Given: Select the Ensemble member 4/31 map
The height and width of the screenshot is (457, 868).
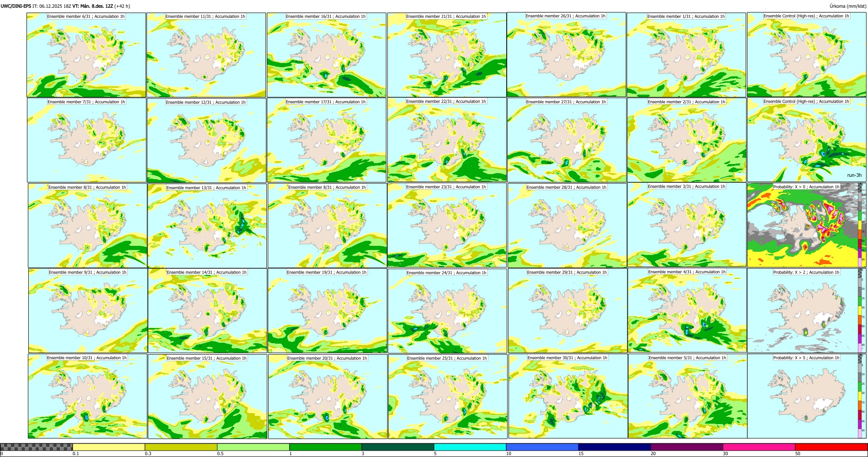Looking at the screenshot, I should click(x=687, y=310).
